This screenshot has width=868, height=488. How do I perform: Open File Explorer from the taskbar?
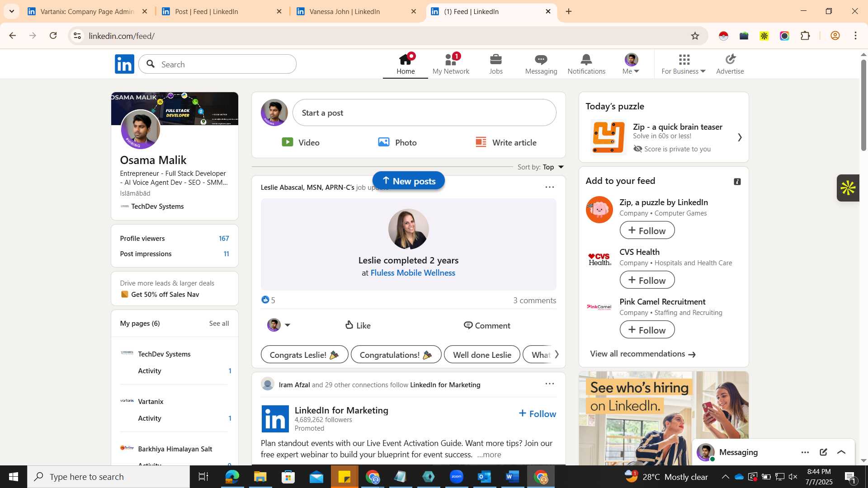pyautogui.click(x=260, y=477)
